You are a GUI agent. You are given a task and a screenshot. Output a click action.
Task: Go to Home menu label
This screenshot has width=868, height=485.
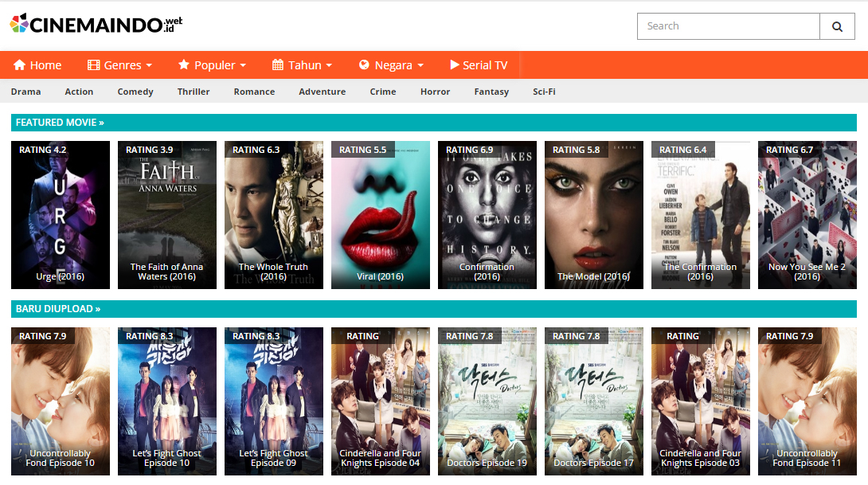[x=45, y=65]
